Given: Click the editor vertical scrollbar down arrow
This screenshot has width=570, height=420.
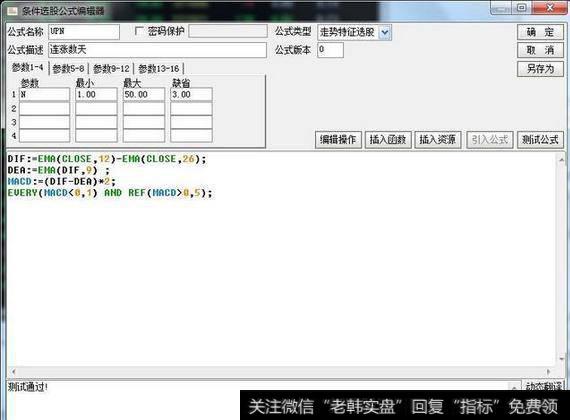Looking at the screenshot, I should click(x=561, y=359).
